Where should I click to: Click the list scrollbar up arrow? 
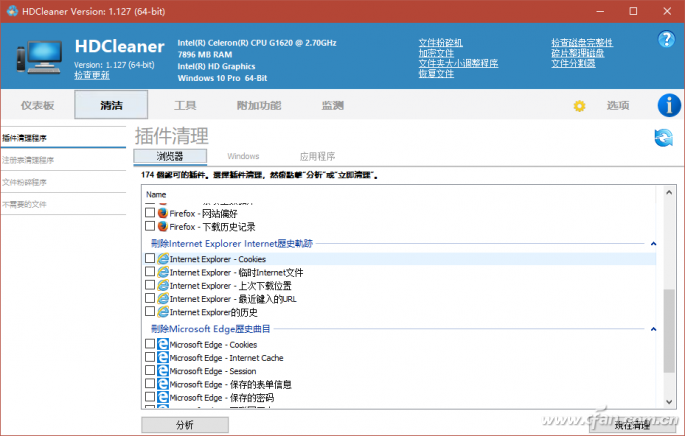pyautogui.click(x=669, y=192)
